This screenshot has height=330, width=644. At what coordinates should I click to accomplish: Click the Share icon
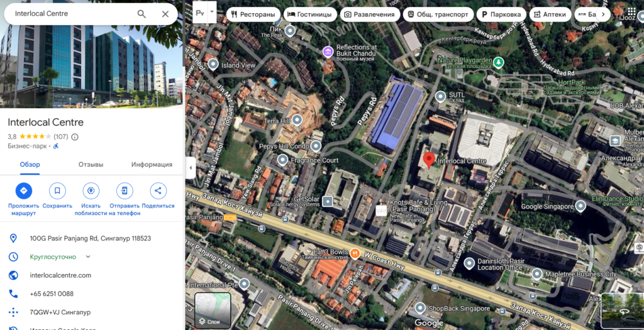click(x=158, y=191)
